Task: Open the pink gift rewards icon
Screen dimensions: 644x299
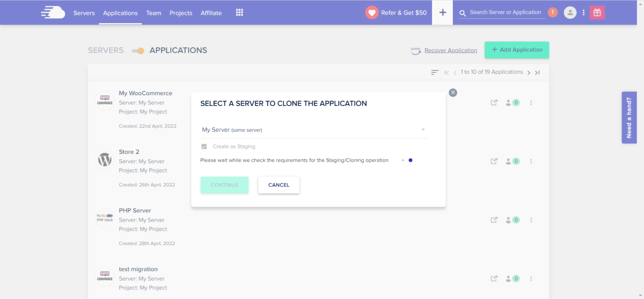Action: coord(597,12)
